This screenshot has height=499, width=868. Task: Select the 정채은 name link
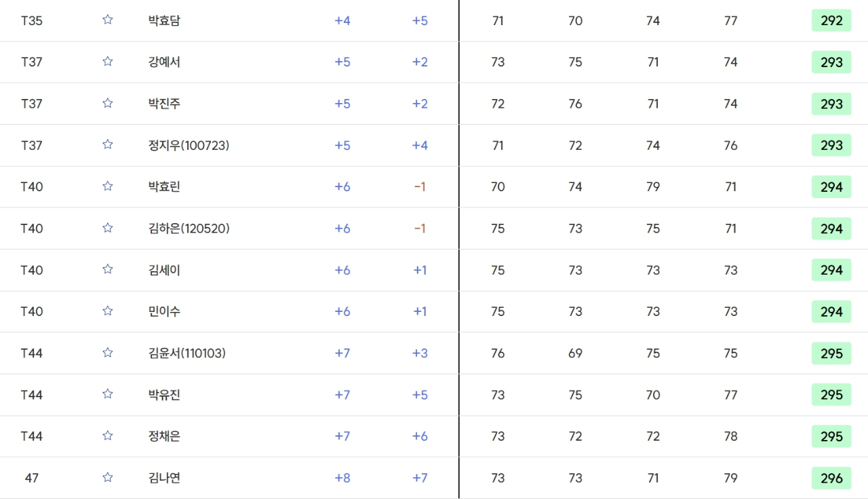click(x=164, y=437)
